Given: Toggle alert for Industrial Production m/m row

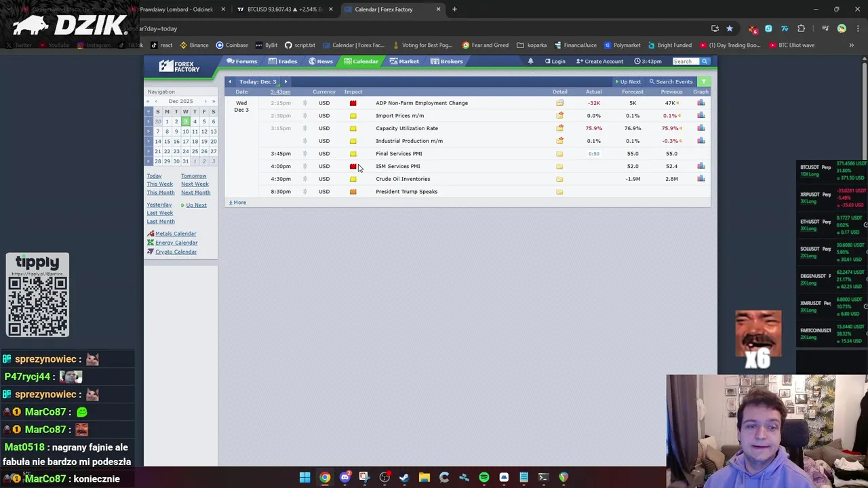Looking at the screenshot, I should [x=304, y=141].
